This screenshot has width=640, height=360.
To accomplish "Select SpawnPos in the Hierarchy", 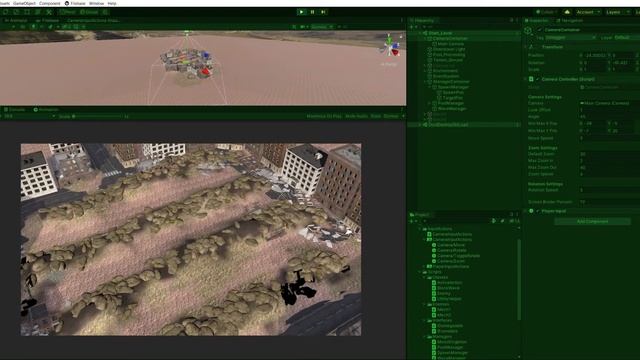I will [x=453, y=93].
